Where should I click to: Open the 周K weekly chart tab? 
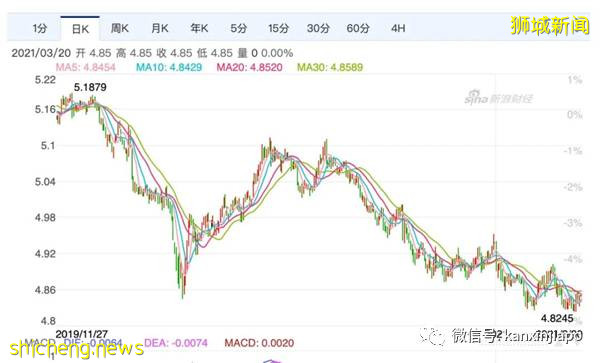tap(120, 28)
